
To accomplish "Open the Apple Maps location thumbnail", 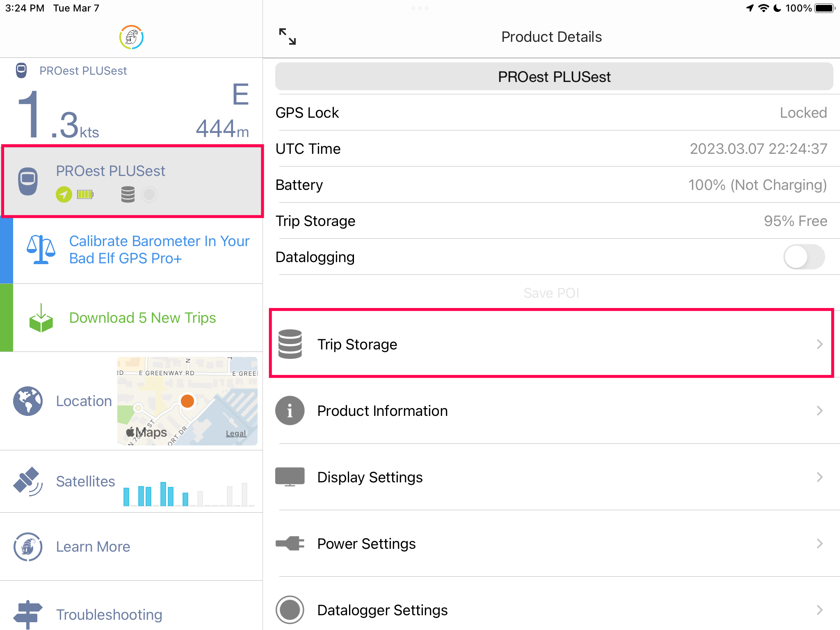I will point(187,401).
